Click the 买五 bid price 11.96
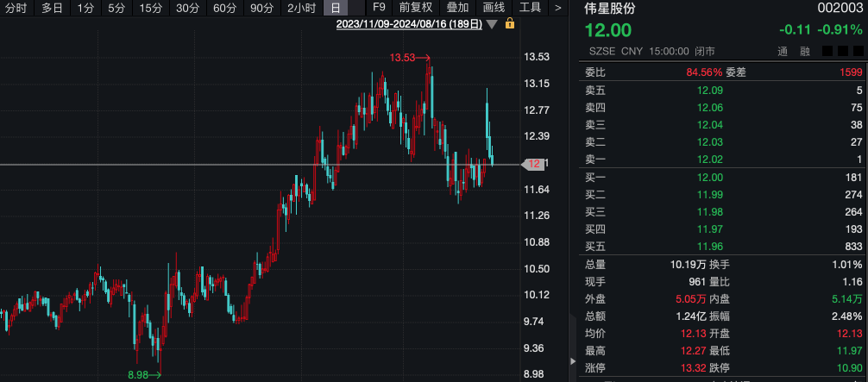The width and height of the screenshot is (868, 382). (710, 247)
